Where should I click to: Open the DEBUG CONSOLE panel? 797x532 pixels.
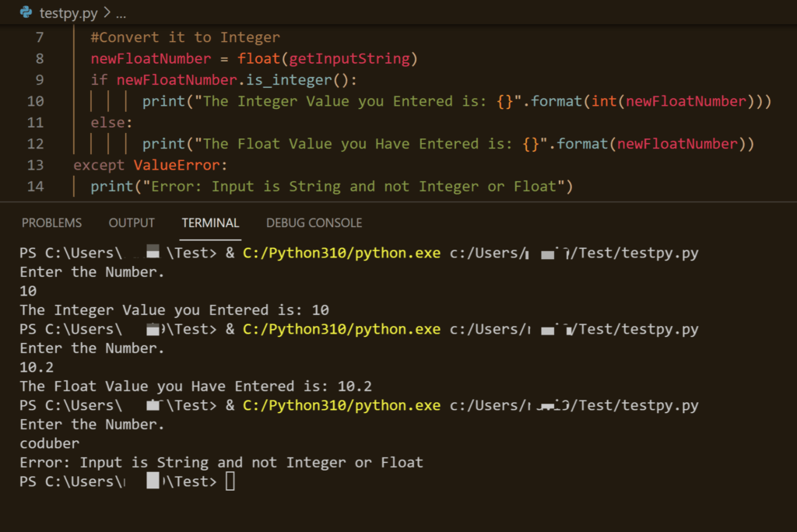[x=314, y=222]
